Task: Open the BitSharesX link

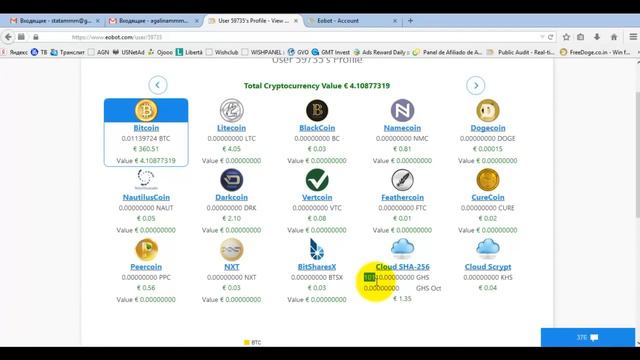Action: pos(317,267)
